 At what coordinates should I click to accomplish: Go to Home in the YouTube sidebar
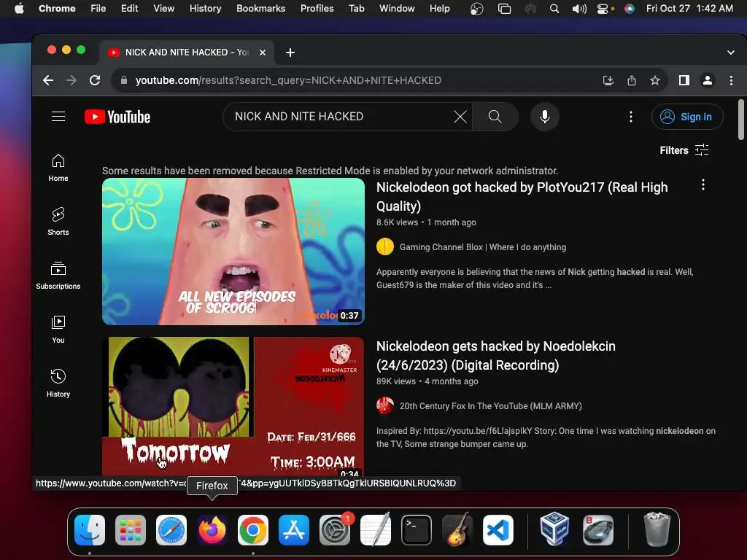pyautogui.click(x=58, y=168)
